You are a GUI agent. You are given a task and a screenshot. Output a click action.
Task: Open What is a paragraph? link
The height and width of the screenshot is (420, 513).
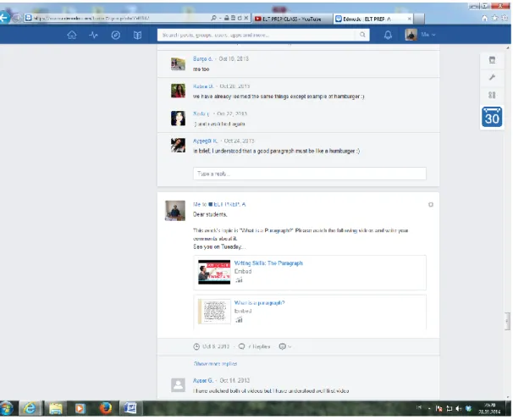click(259, 303)
